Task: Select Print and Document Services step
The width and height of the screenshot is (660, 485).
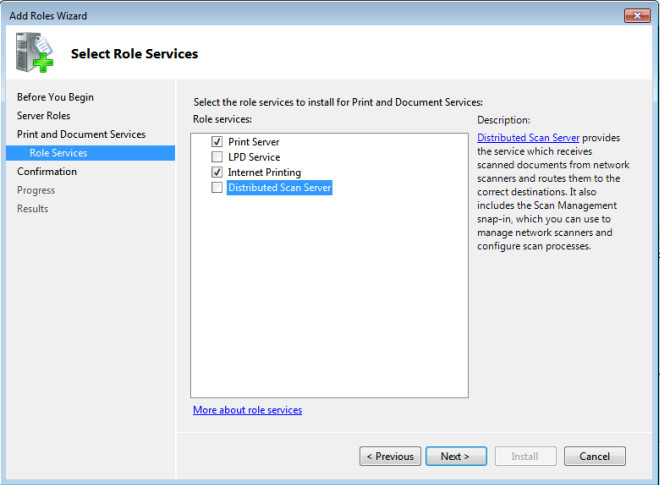Action: pos(81,134)
